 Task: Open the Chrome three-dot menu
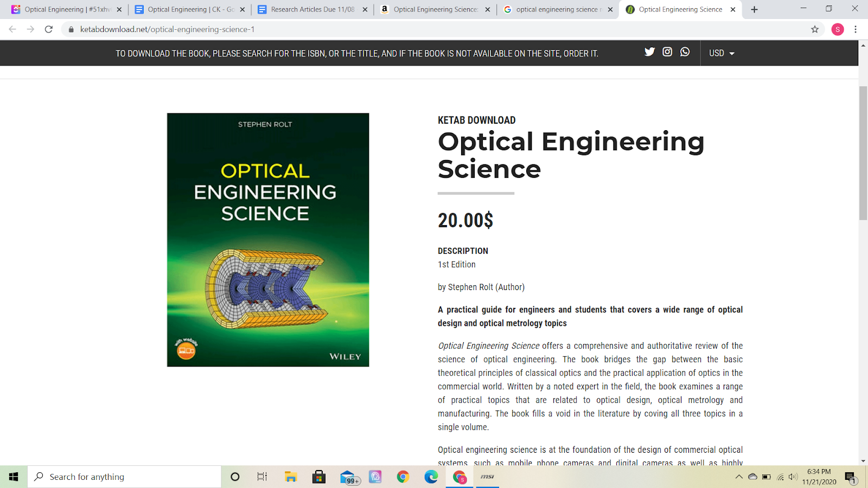click(x=856, y=29)
